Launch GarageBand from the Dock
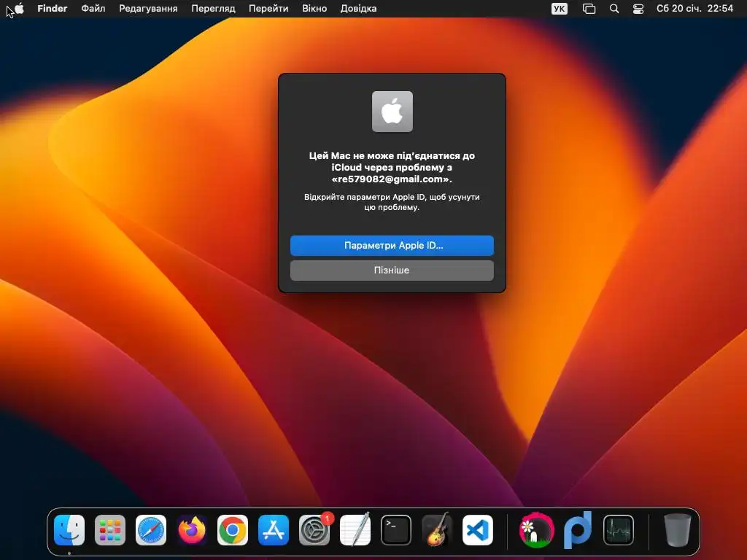Screen dimensions: 747x560 point(437,529)
